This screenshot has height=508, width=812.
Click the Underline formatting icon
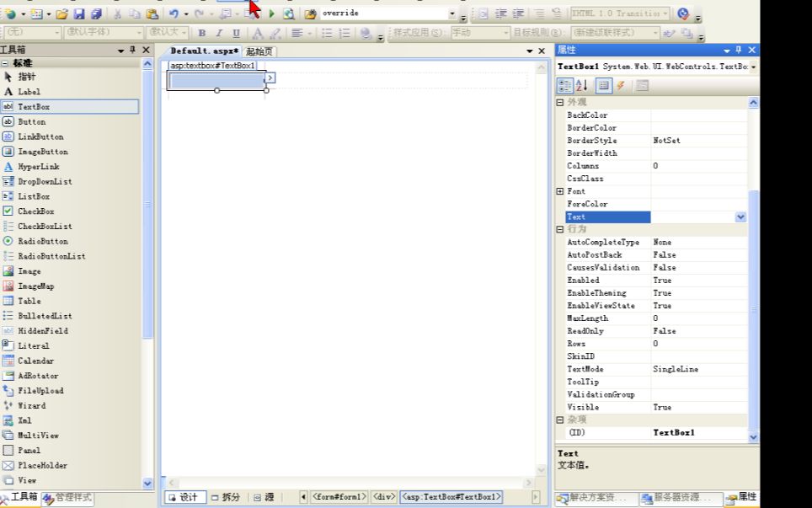pos(236,33)
